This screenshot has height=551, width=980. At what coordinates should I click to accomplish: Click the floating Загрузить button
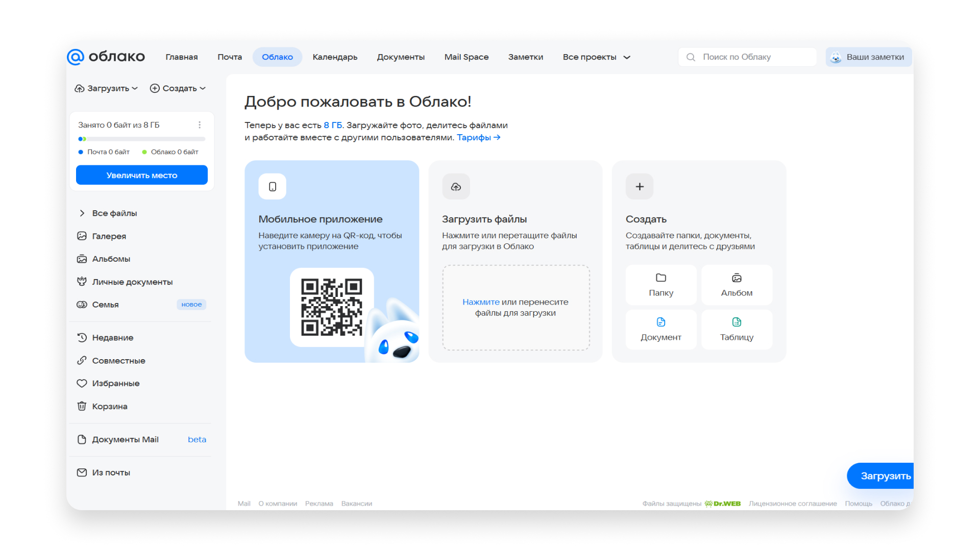(880, 476)
